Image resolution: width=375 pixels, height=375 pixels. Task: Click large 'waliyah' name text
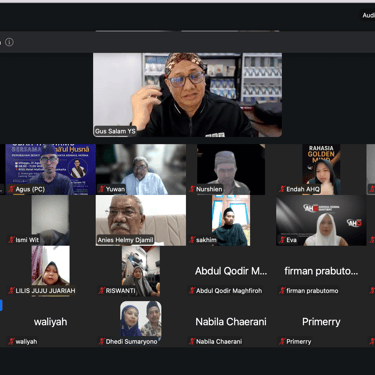(50, 322)
